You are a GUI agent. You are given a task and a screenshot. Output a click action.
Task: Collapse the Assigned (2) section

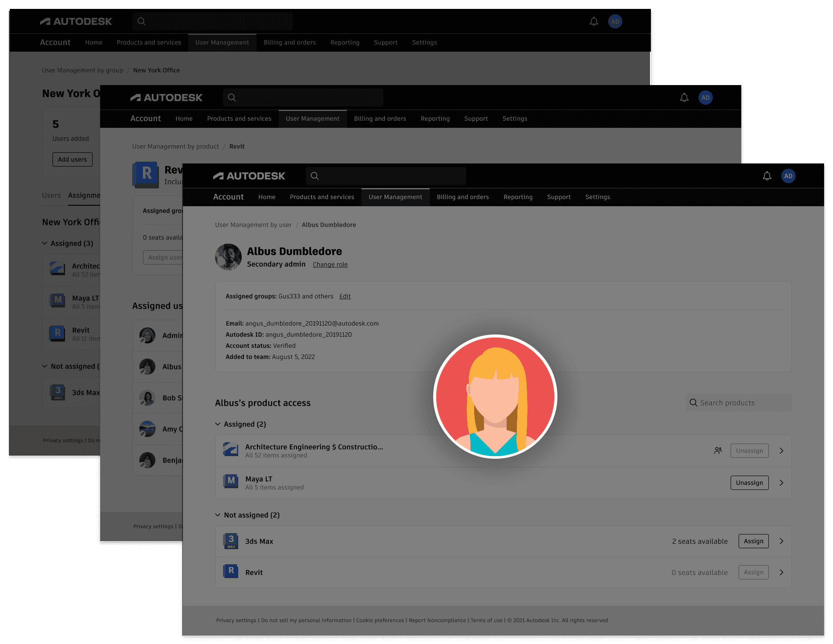218,424
